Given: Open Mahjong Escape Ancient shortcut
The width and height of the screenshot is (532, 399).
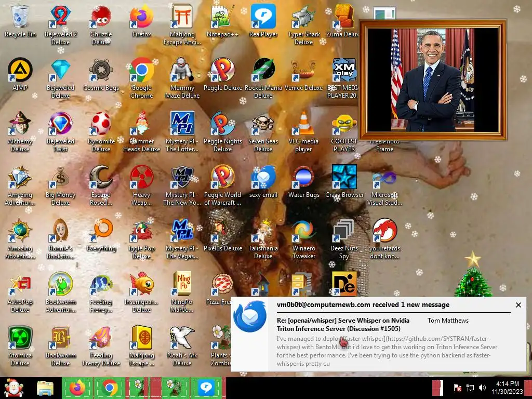Looking at the screenshot, I should click(x=182, y=24).
